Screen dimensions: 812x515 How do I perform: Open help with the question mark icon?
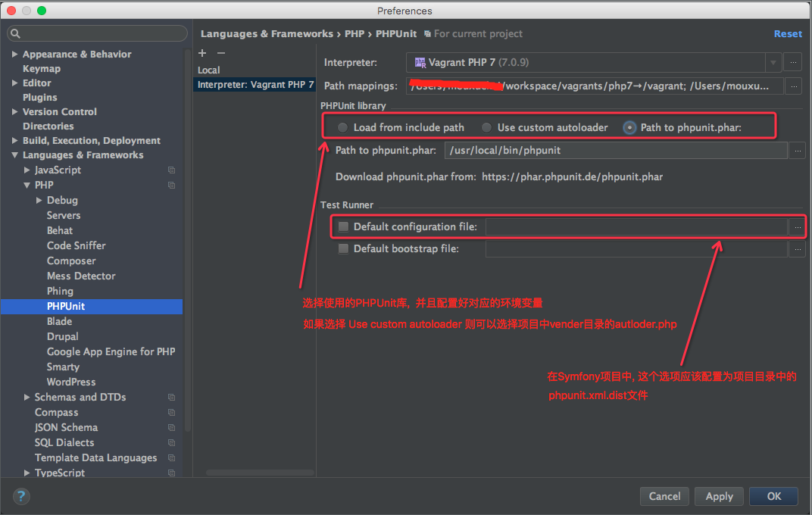[x=21, y=496]
